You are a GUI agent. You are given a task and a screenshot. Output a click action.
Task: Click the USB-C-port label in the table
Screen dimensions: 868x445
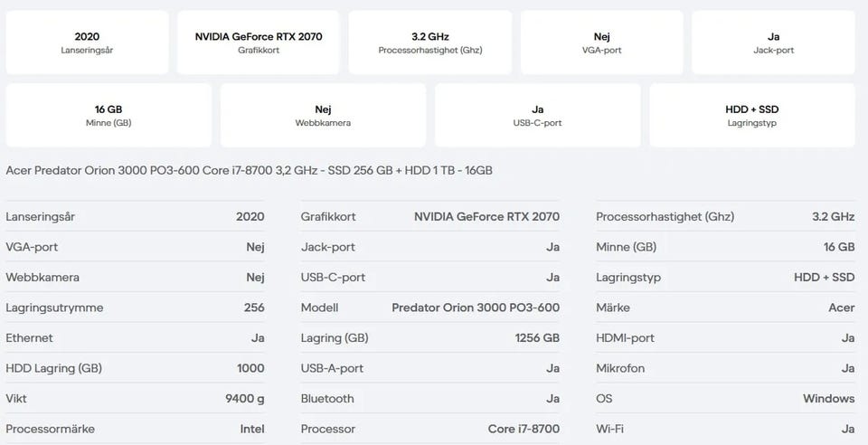click(333, 278)
